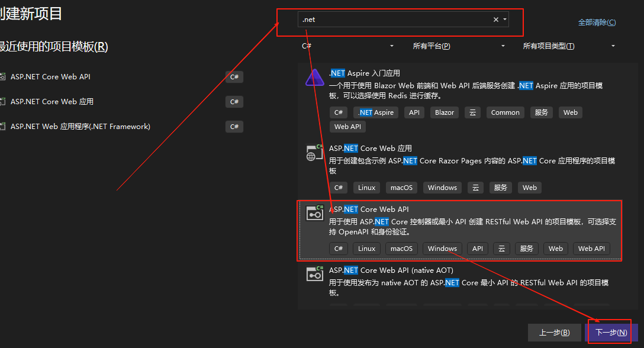This screenshot has width=644, height=348.
Task: Click the 上一步(B) button
Action: (x=555, y=333)
